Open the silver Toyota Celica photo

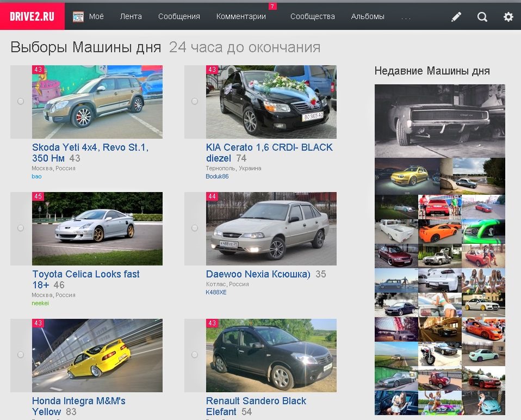[97, 228]
